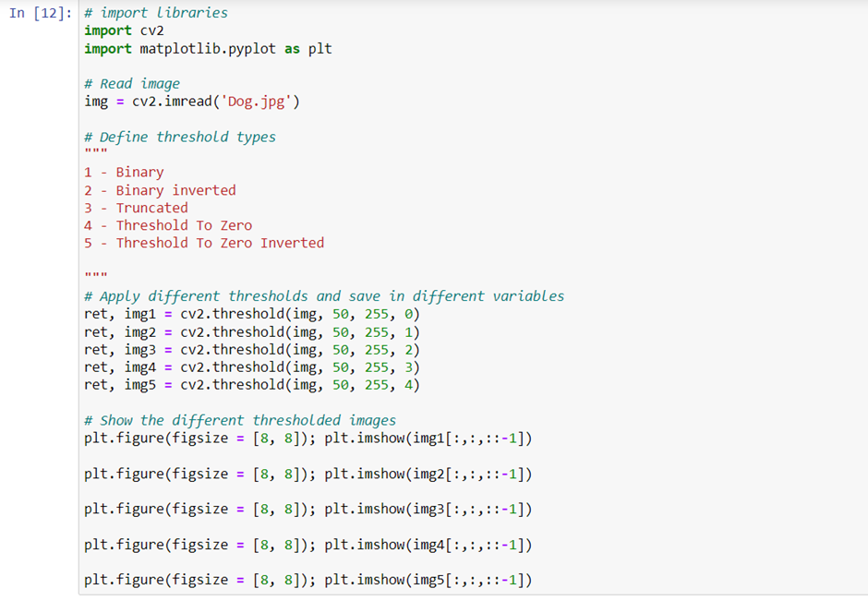This screenshot has width=868, height=601.
Task: Click the 'import cv2' line
Action: 124,30
